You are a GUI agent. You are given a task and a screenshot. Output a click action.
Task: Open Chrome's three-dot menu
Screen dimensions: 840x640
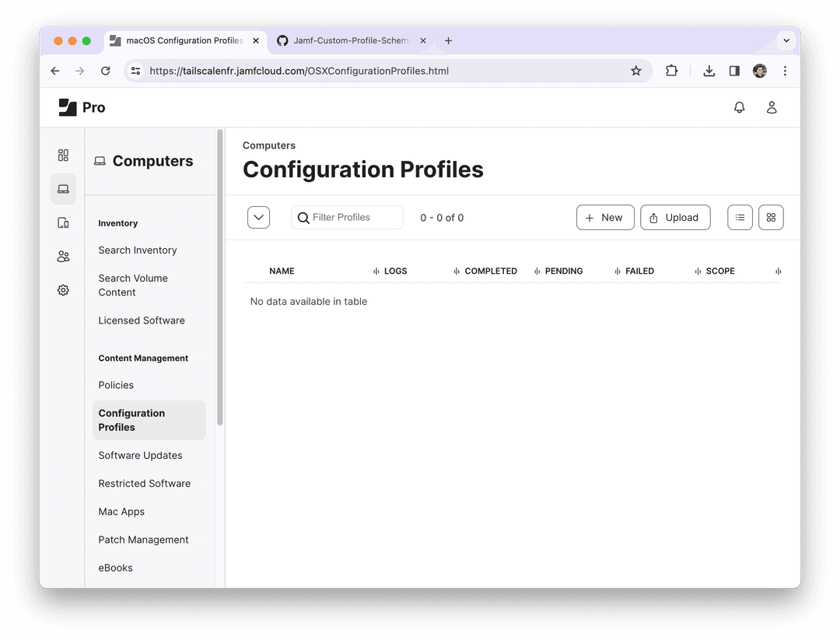click(786, 70)
